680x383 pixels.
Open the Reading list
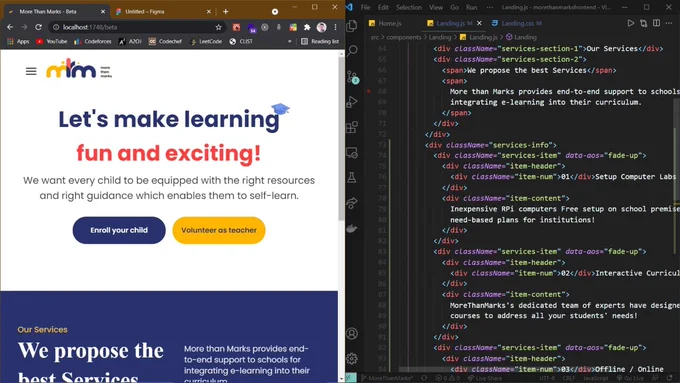coord(320,42)
